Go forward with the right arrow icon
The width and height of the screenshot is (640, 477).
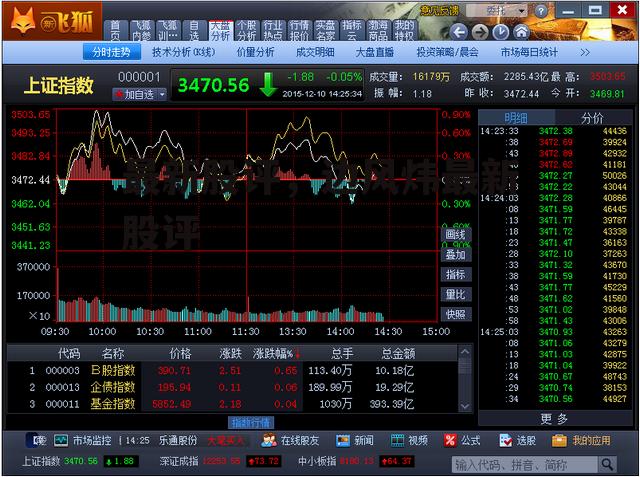480,32
